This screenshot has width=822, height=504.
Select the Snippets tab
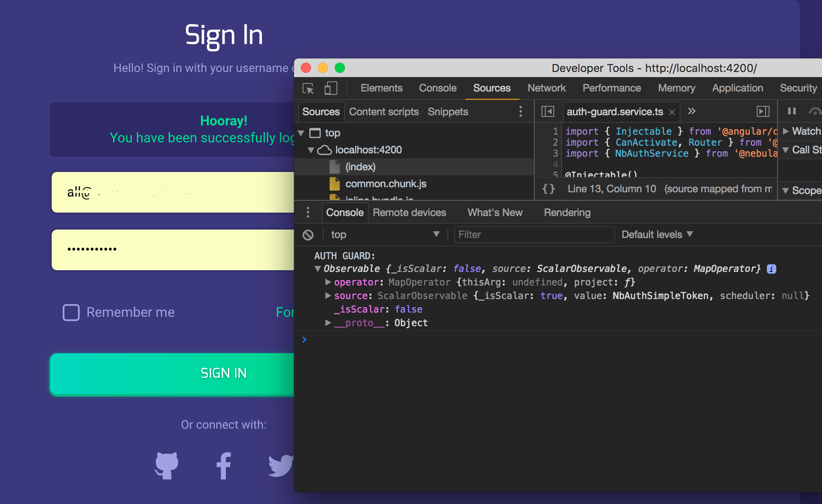click(448, 112)
